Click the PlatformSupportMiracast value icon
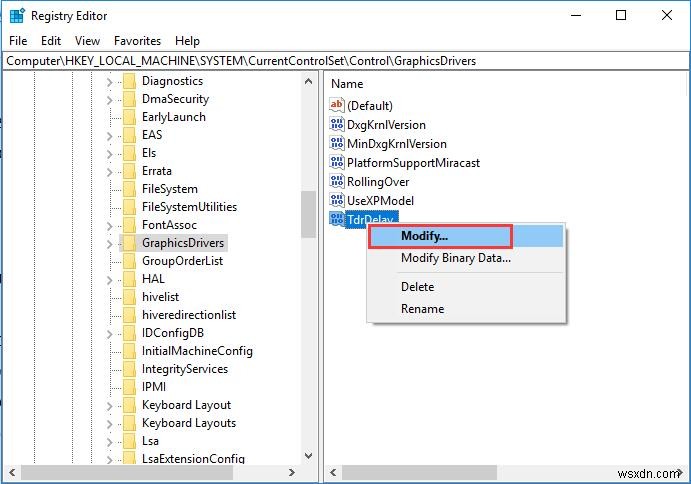This screenshot has width=691, height=484. (x=337, y=162)
